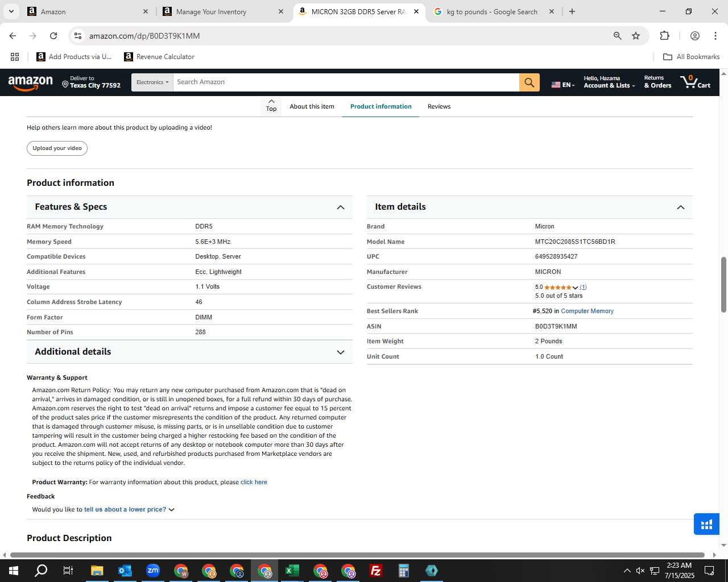The width and height of the screenshot is (728, 582).
Task: Open the review count (1) link
Action: pos(583,287)
